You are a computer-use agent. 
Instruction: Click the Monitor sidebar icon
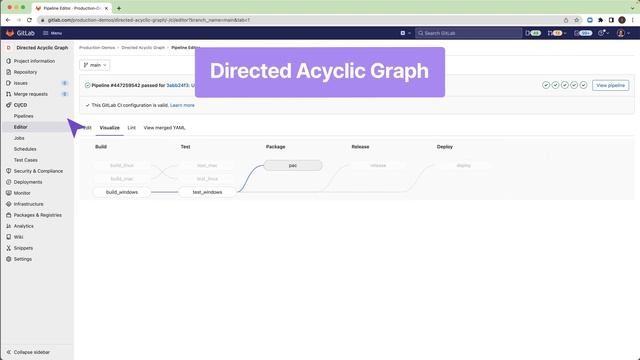[x=9, y=193]
